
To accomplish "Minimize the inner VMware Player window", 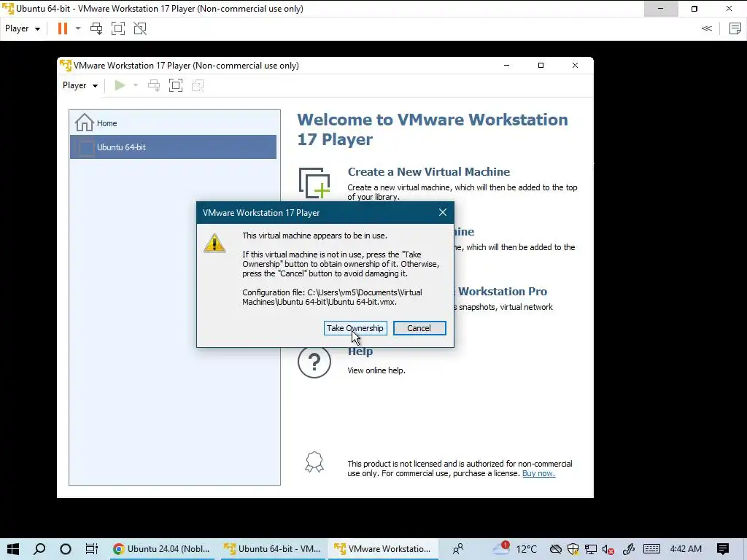I will point(507,65).
